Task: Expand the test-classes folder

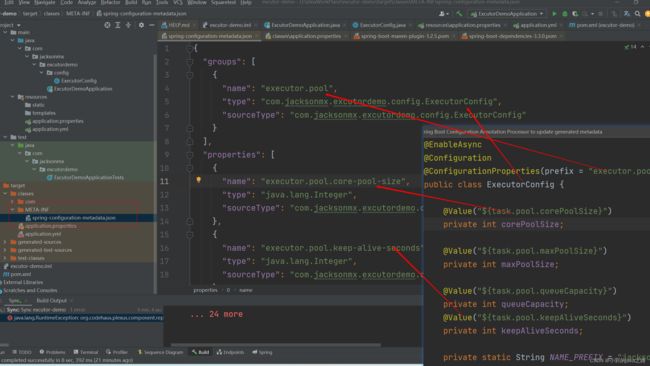Action: click(5, 258)
